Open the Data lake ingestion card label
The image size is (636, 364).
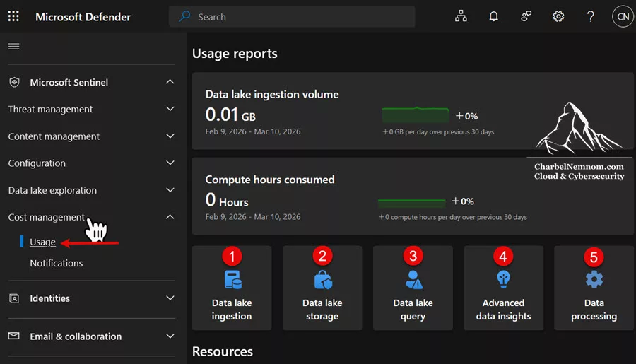point(232,310)
